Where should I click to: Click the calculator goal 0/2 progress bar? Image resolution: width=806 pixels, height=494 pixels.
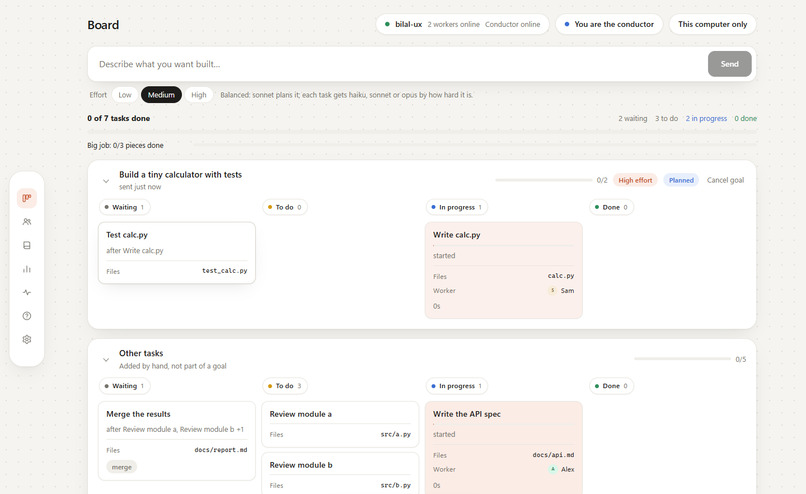coord(544,180)
